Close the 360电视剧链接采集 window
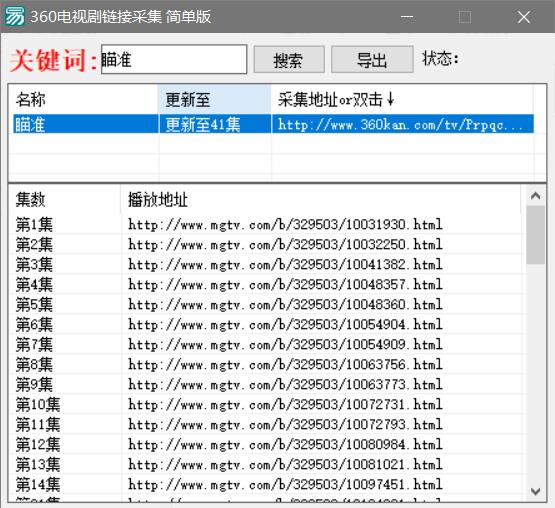The image size is (555, 508). coord(523,17)
